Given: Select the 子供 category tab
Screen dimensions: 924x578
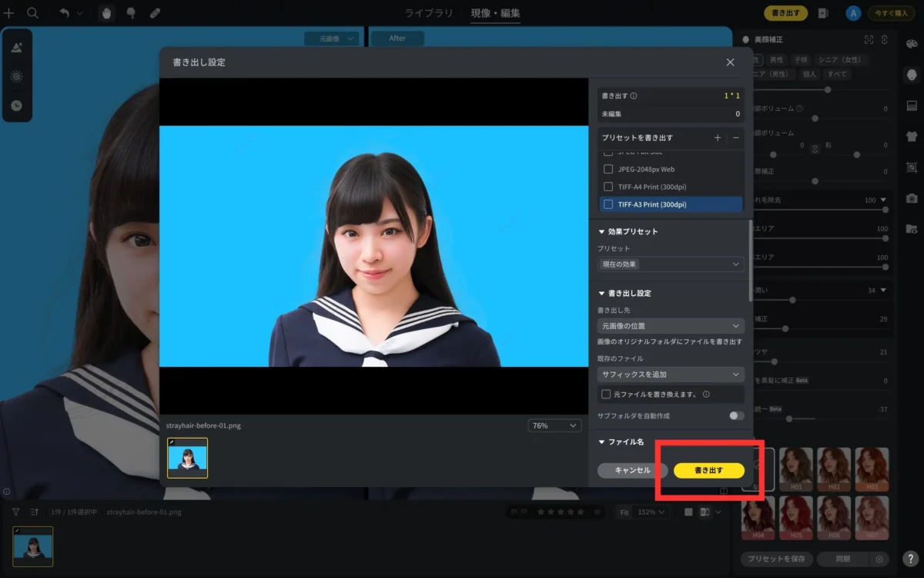Looking at the screenshot, I should click(x=801, y=59).
